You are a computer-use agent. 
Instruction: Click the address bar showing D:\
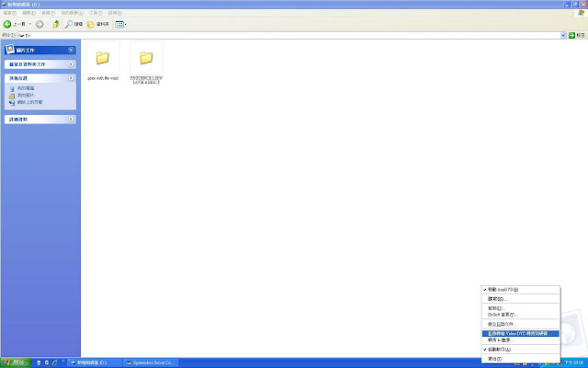click(288, 35)
